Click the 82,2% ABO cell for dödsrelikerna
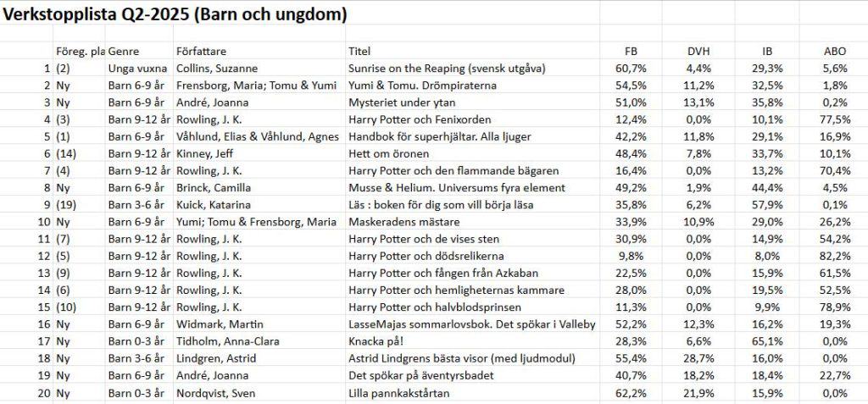868x404 pixels. coord(834,257)
